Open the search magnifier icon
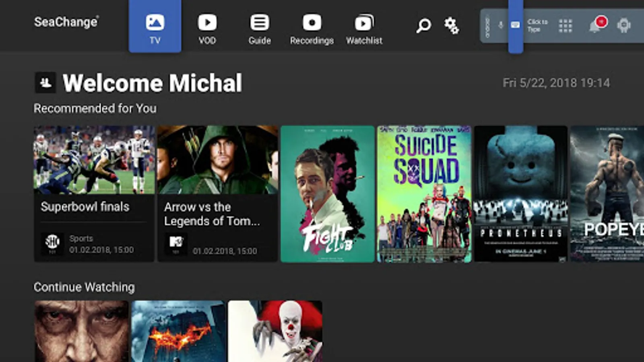644x362 pixels. tap(423, 26)
